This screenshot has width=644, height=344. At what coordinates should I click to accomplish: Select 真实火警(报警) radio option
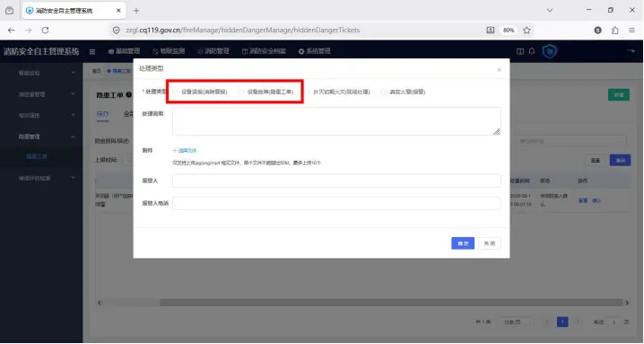(403, 92)
